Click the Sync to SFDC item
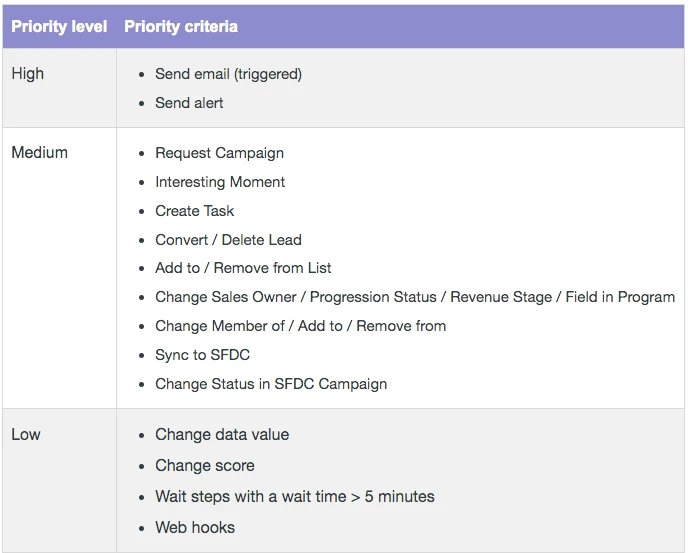The height and width of the screenshot is (553, 688). (202, 355)
